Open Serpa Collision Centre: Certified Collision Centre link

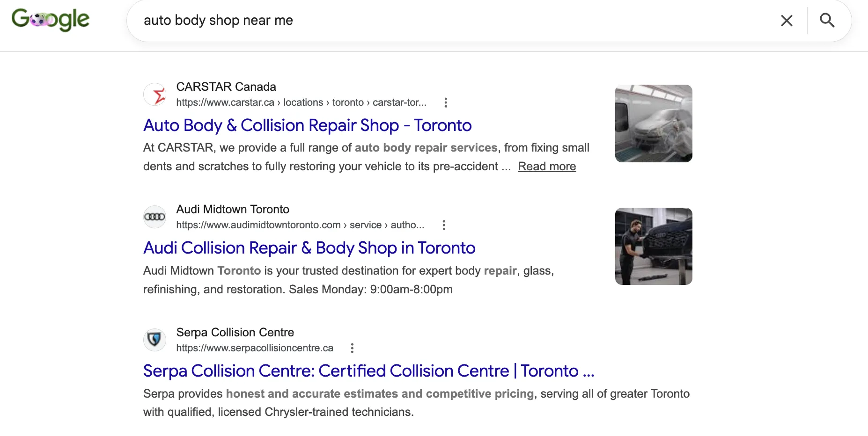(x=368, y=371)
